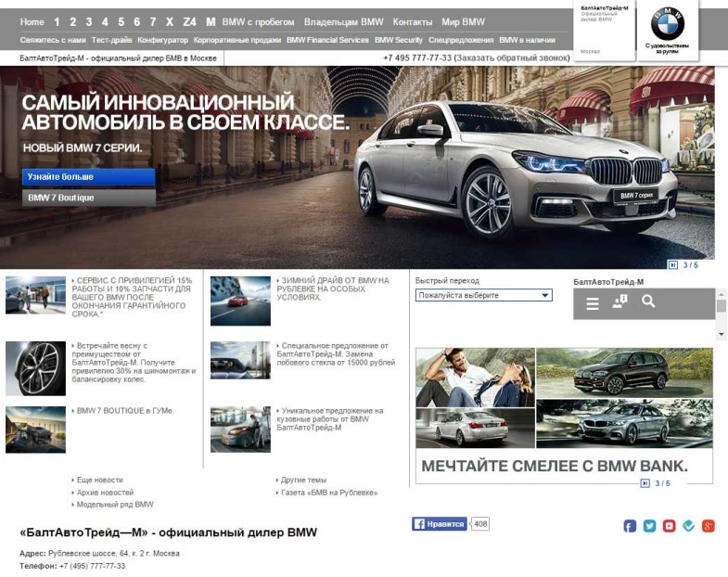Click the Мечтайте смелее с BMW Bank banner
Image resolution: width=728 pixels, height=577 pixels.
[564, 416]
